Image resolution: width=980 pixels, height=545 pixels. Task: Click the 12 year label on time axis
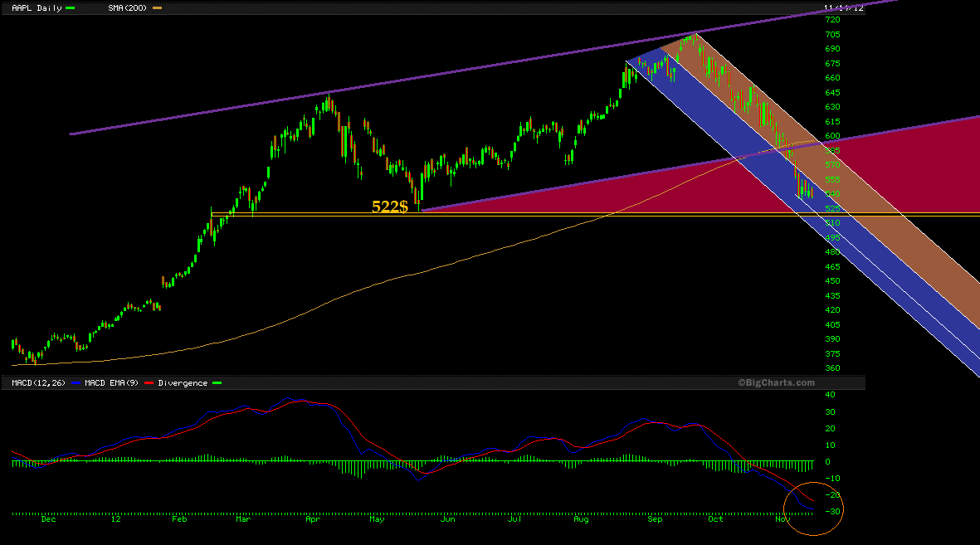tap(115, 519)
